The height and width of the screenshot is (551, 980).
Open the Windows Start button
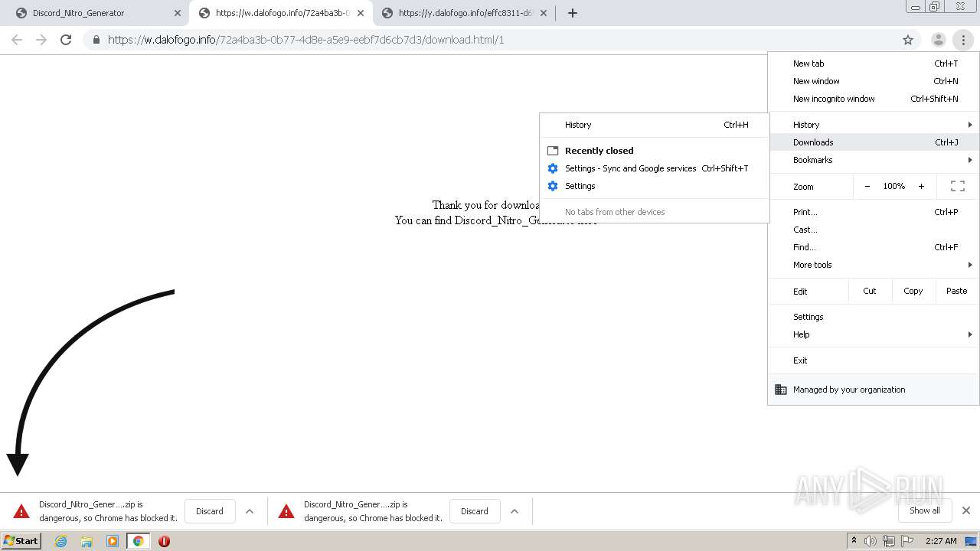click(21, 541)
